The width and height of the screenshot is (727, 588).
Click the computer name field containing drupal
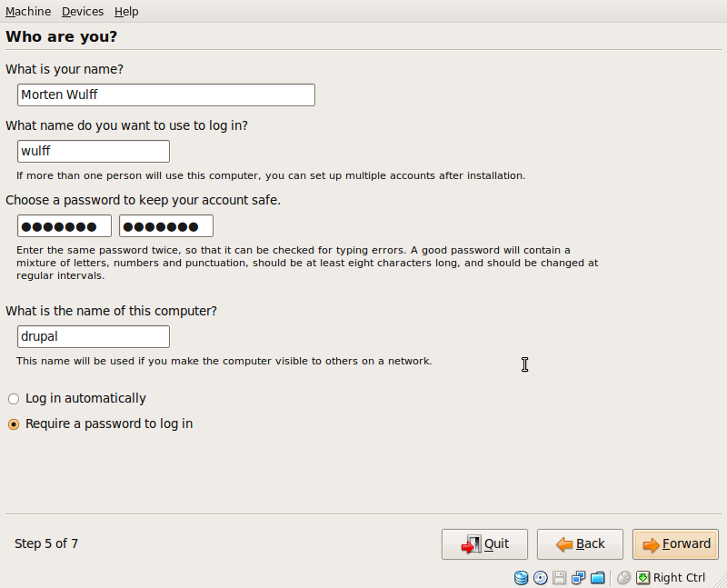click(x=94, y=336)
